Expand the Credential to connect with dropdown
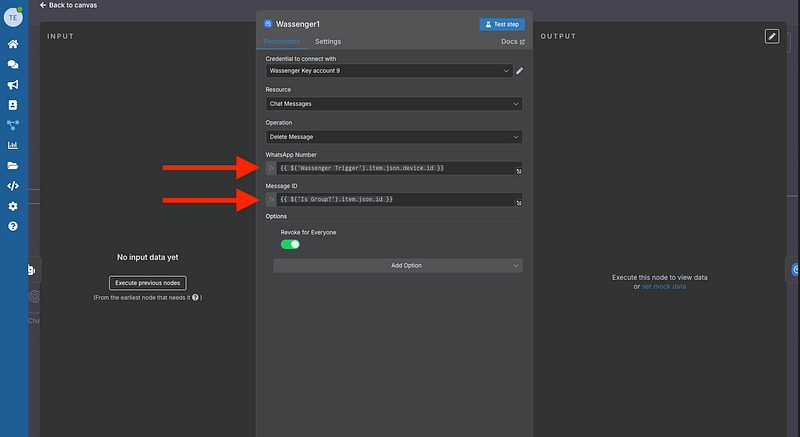The height and width of the screenshot is (437, 800). point(389,71)
